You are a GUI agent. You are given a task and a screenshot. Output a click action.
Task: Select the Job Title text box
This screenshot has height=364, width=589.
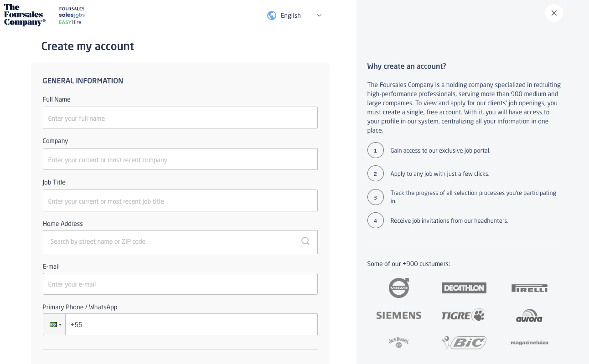coord(180,201)
